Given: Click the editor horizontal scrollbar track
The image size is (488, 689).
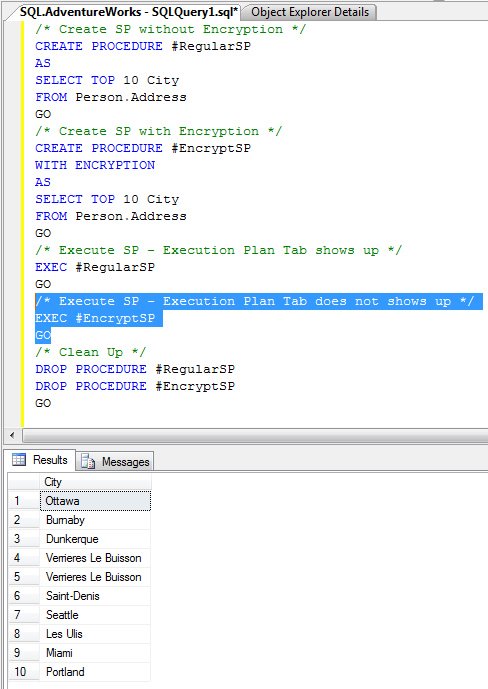Looking at the screenshot, I should (x=255, y=435).
